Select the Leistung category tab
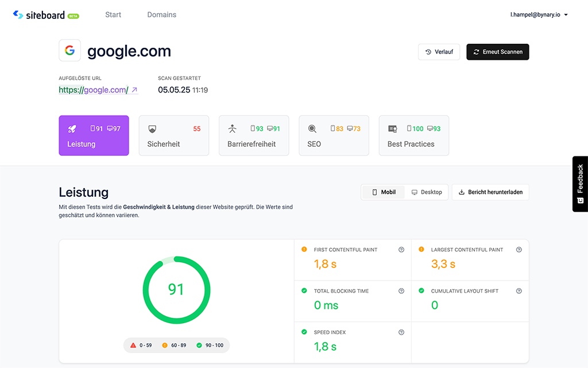This screenshot has width=588, height=368. [94, 136]
